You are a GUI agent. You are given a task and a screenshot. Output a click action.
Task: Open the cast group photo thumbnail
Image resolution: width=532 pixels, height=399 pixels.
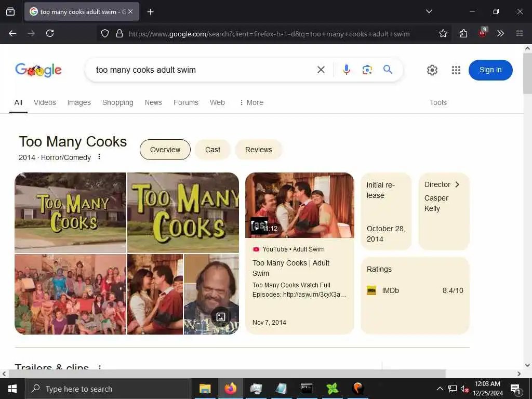click(x=70, y=294)
